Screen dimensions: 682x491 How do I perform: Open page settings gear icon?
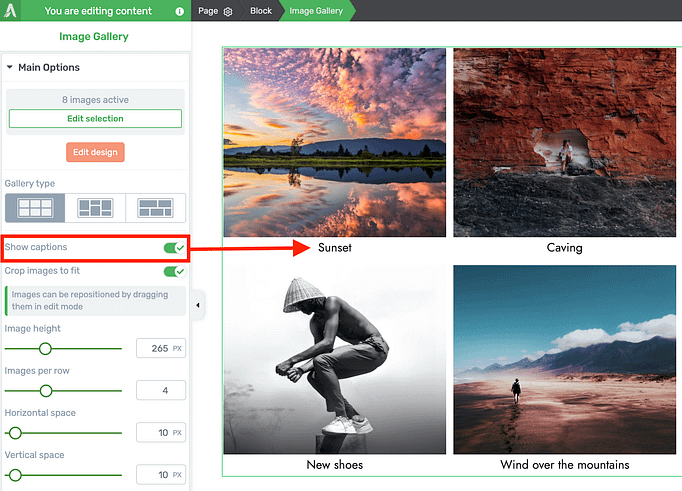[x=228, y=11]
